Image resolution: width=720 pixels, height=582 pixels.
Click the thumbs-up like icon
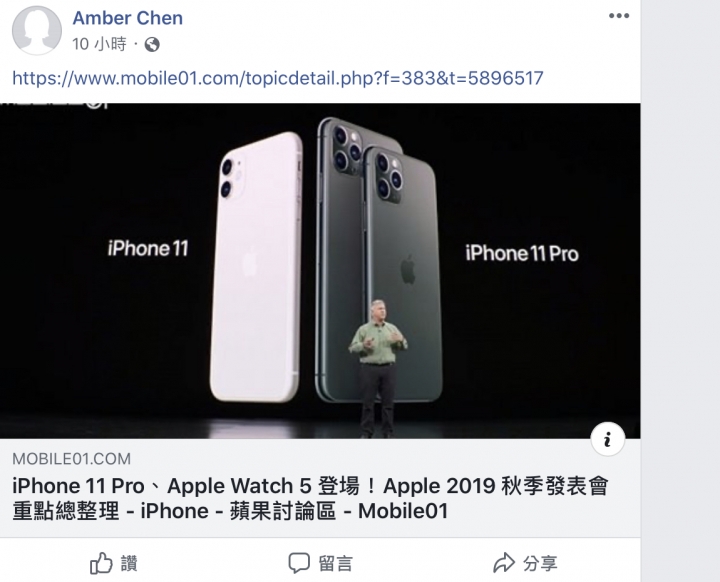point(101,563)
